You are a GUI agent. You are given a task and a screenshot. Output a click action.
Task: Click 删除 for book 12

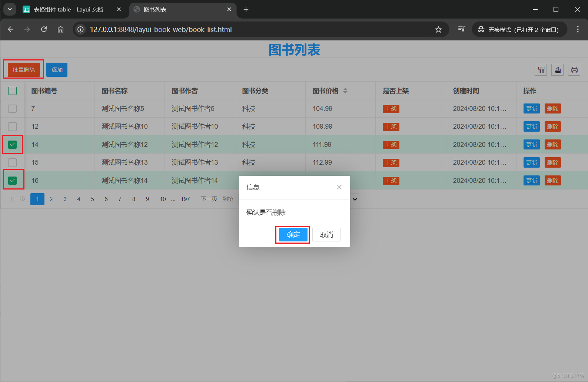coord(553,126)
